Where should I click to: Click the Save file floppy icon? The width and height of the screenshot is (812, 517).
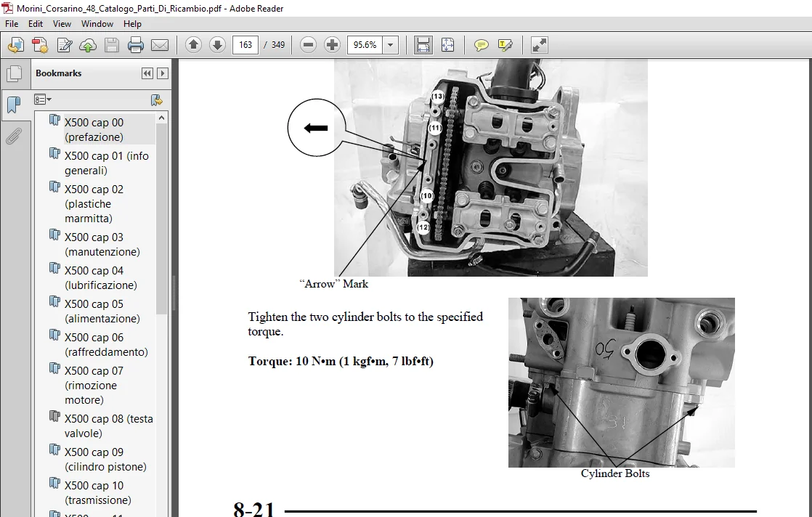112,45
